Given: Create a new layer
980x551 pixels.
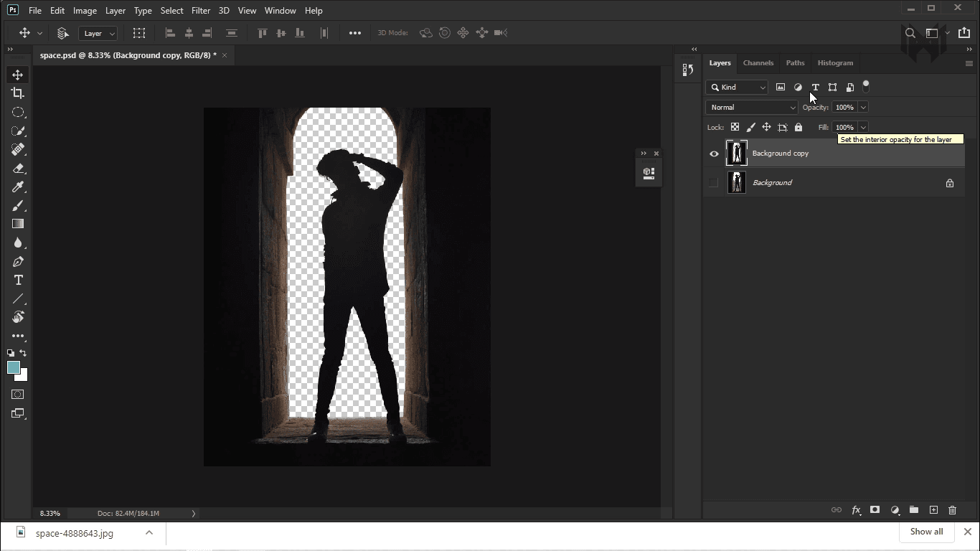Looking at the screenshot, I should pos(933,510).
